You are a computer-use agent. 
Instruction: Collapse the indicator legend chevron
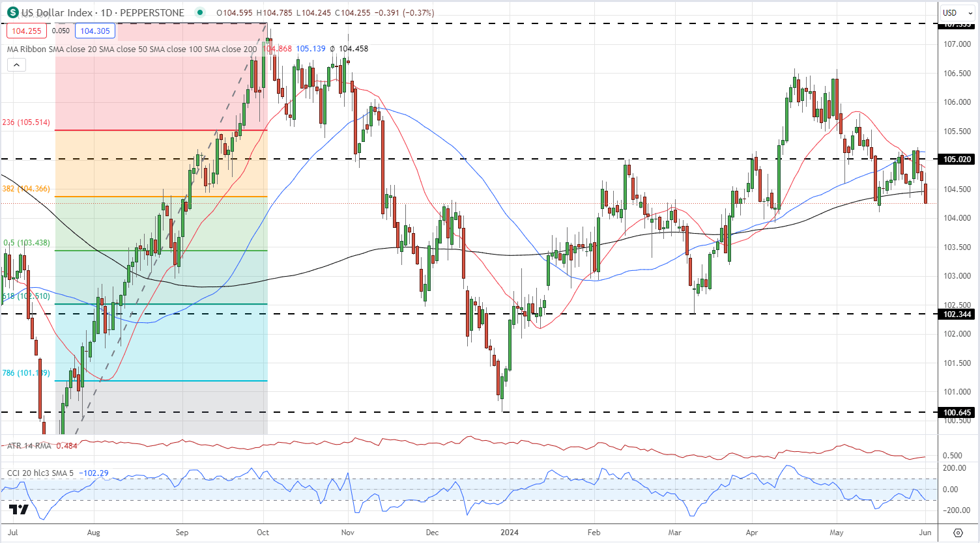16,64
